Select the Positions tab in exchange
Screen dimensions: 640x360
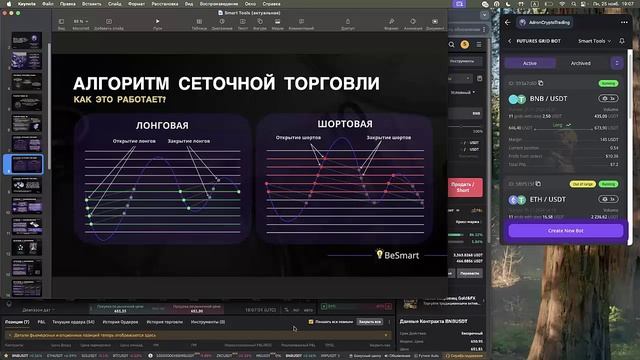pos(17,322)
